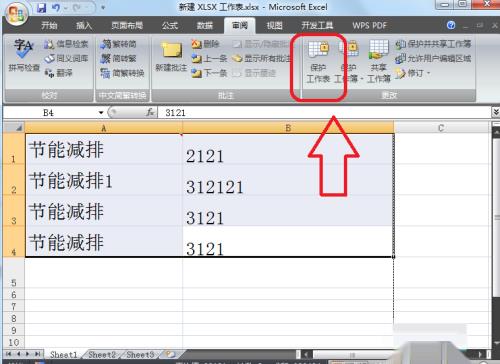Click 删除 to delete the comment

coord(205,44)
